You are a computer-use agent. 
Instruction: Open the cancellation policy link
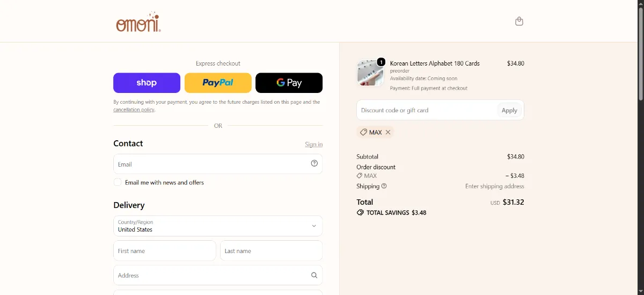coord(134,110)
